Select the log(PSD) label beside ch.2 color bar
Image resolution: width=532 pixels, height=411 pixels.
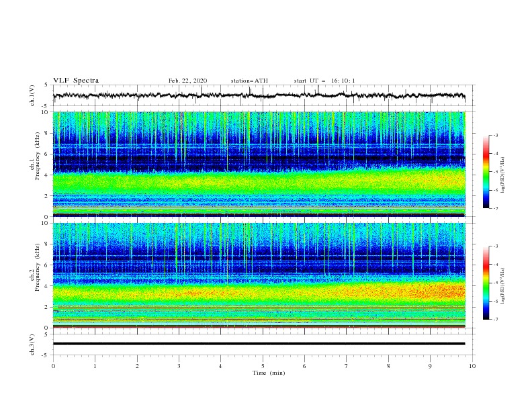(503, 285)
